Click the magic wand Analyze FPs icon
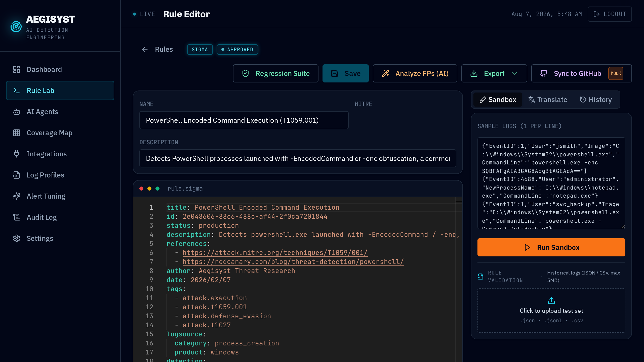644x362 pixels. [x=385, y=73]
